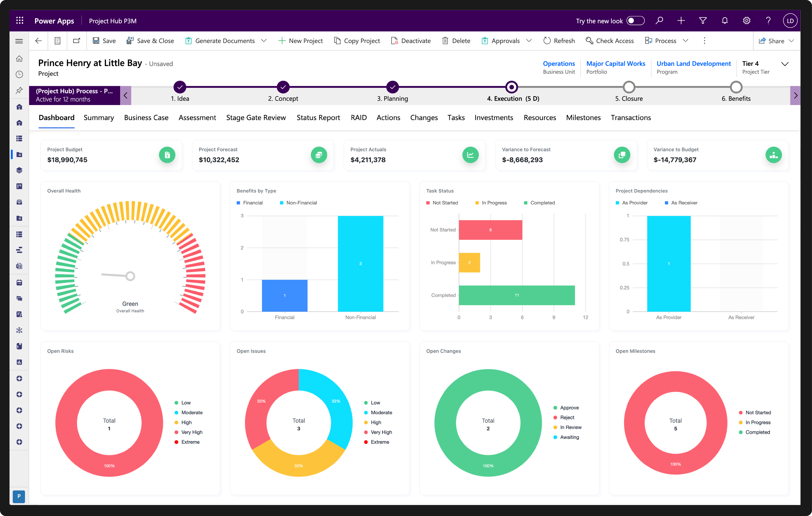Switch to the Stage Gate Review tab

(256, 118)
